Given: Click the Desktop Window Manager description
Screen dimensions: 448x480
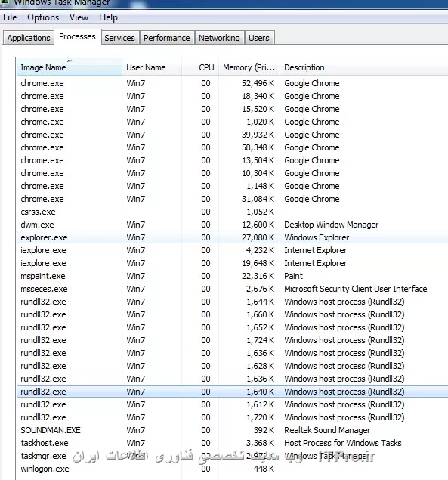Looking at the screenshot, I should click(332, 225).
